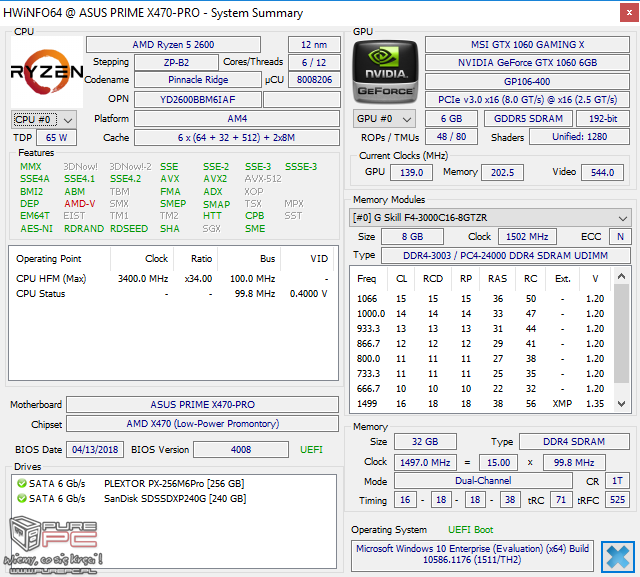Click the cache 6 x (64 + 32 + 512) field
The image size is (640, 577).
(x=237, y=138)
